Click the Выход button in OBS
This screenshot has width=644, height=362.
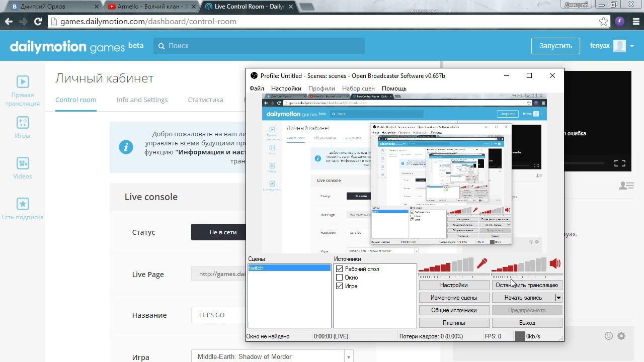pyautogui.click(x=527, y=323)
